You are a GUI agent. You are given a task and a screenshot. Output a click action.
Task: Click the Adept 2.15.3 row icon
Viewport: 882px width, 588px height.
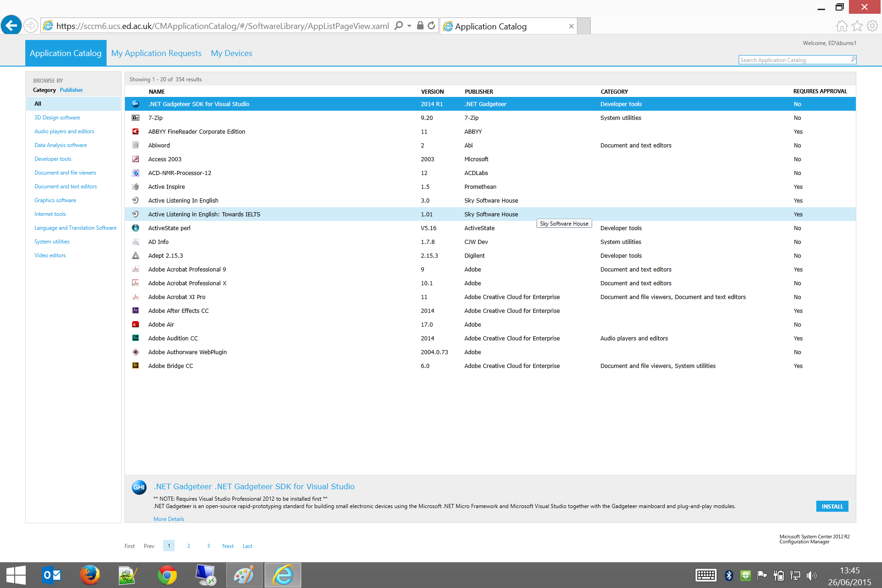point(136,256)
